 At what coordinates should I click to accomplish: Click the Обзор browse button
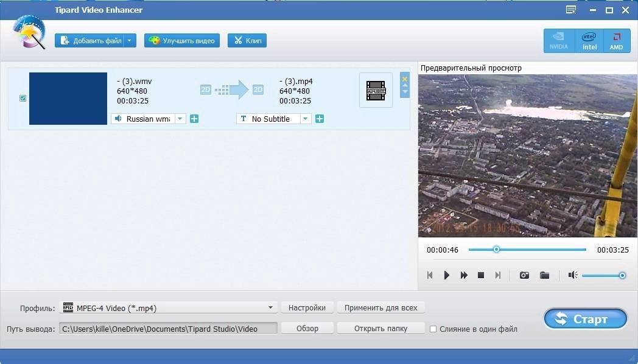[x=307, y=329]
